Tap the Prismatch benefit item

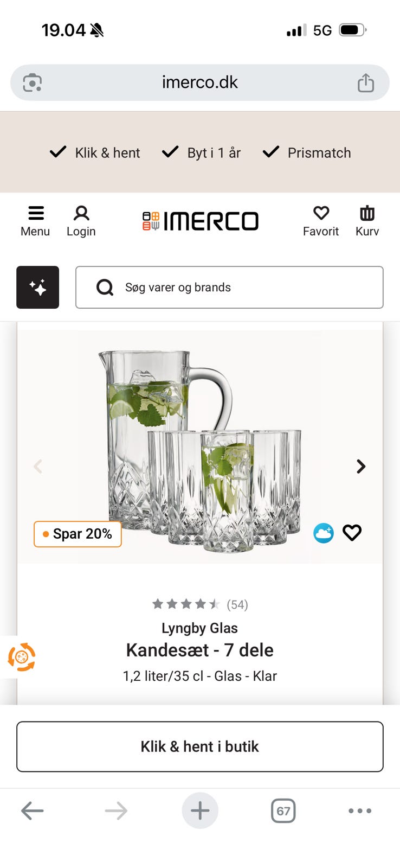coord(307,153)
